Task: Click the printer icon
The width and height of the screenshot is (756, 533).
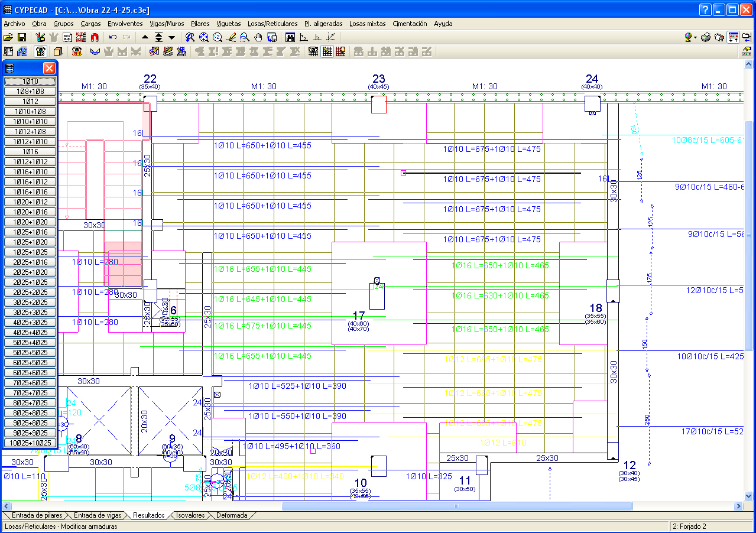Action: tap(706, 37)
